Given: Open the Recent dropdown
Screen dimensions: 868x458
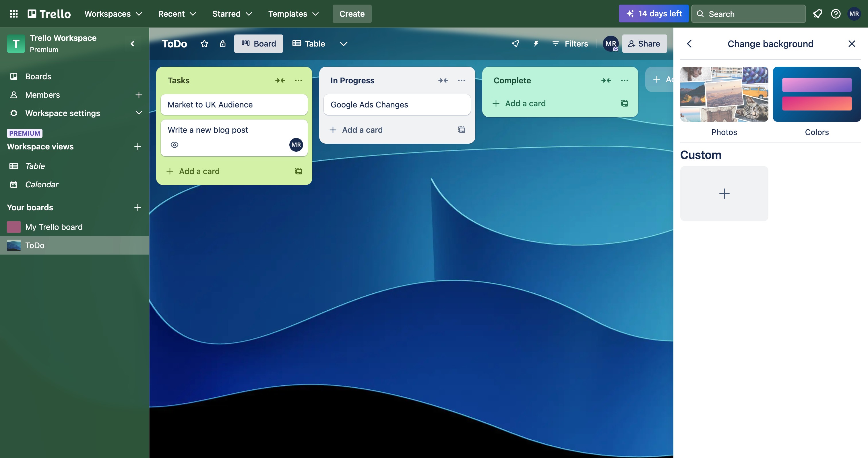Looking at the screenshot, I should [x=177, y=14].
